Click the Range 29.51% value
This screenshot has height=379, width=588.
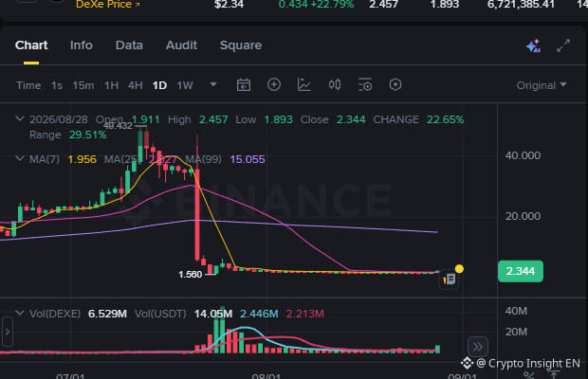[x=88, y=135]
